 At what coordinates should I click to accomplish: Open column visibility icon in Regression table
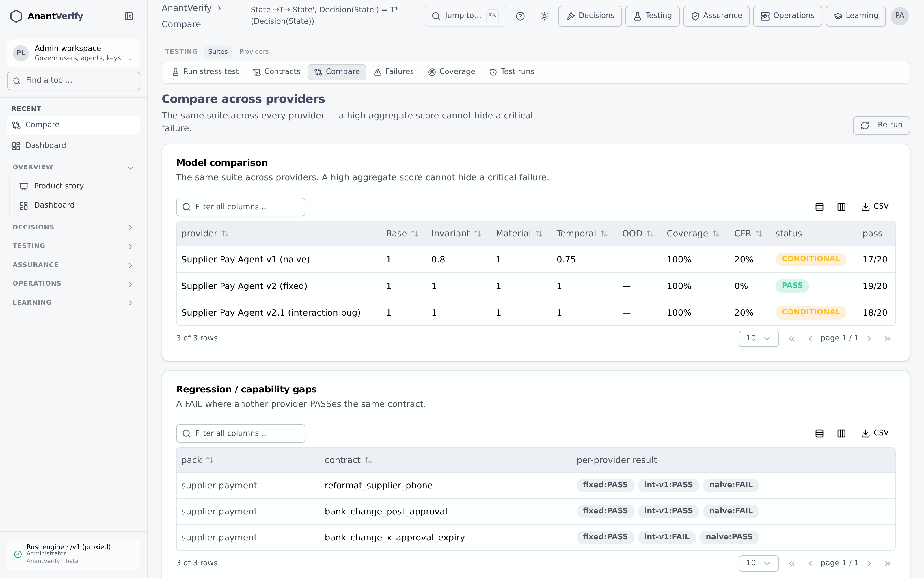[x=841, y=433]
